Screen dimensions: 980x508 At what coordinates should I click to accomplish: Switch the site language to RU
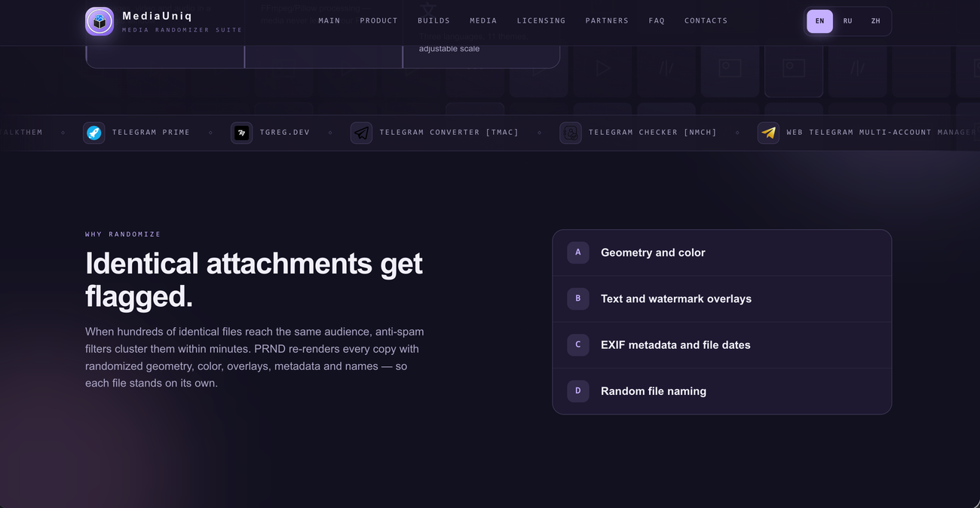click(848, 21)
